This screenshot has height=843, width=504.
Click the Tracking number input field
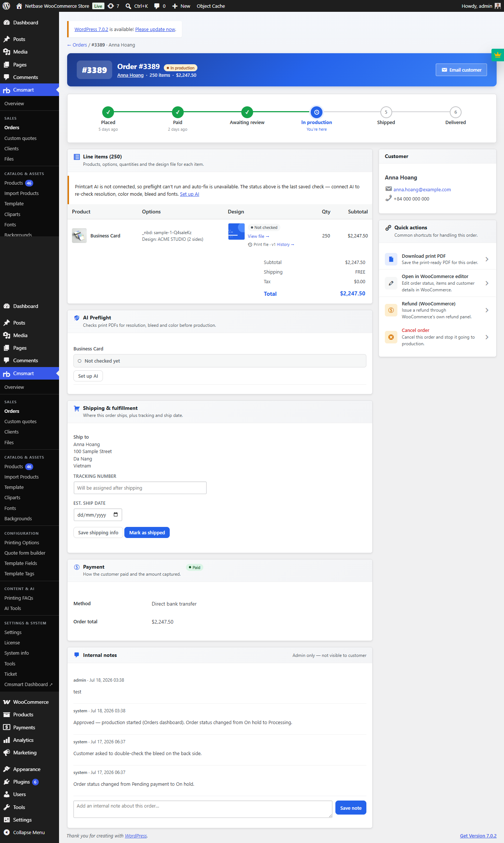coord(140,488)
